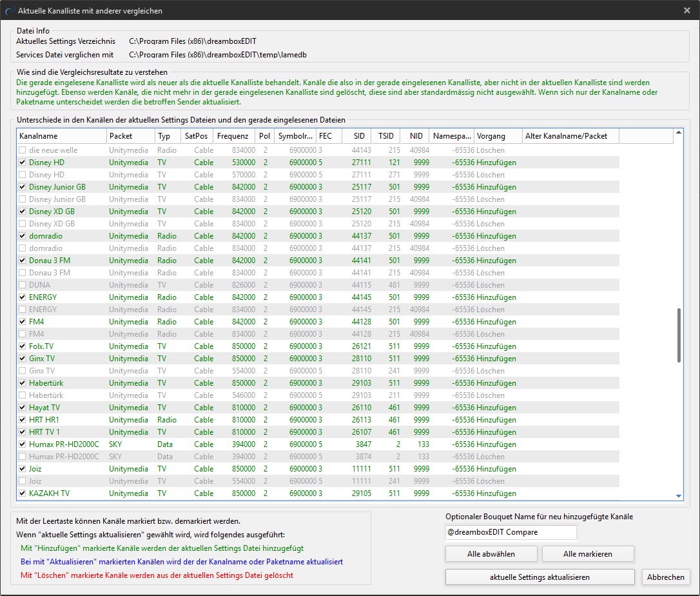Sort by Vorgang column header
The image size is (700, 596).
[x=498, y=136]
